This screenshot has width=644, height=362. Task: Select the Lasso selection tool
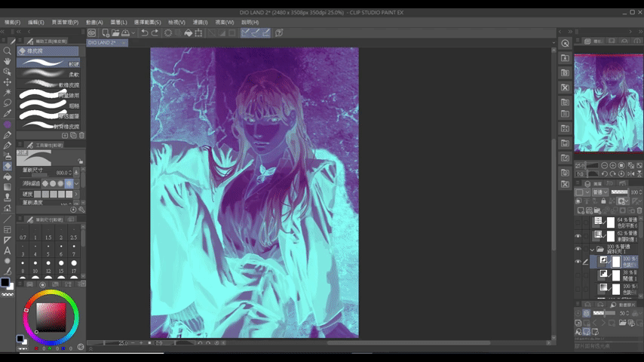(8, 103)
